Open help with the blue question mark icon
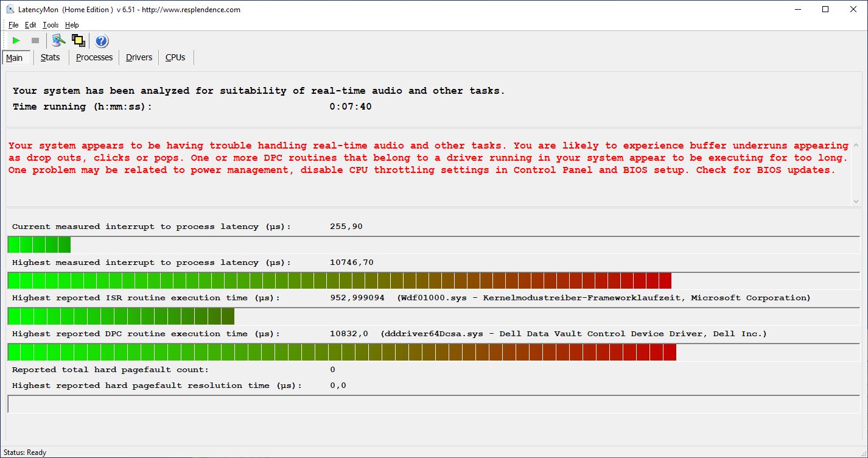The width and height of the screenshot is (868, 458). point(102,41)
